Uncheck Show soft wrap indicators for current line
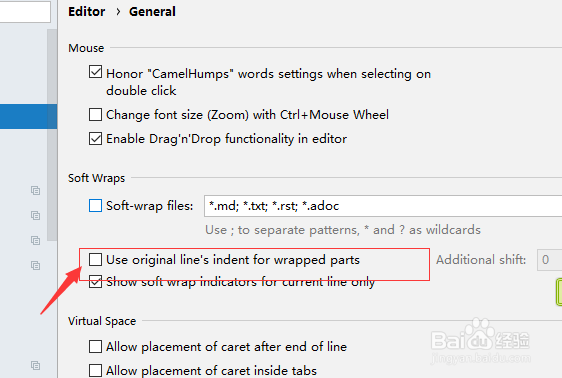562x378 pixels. click(x=95, y=282)
